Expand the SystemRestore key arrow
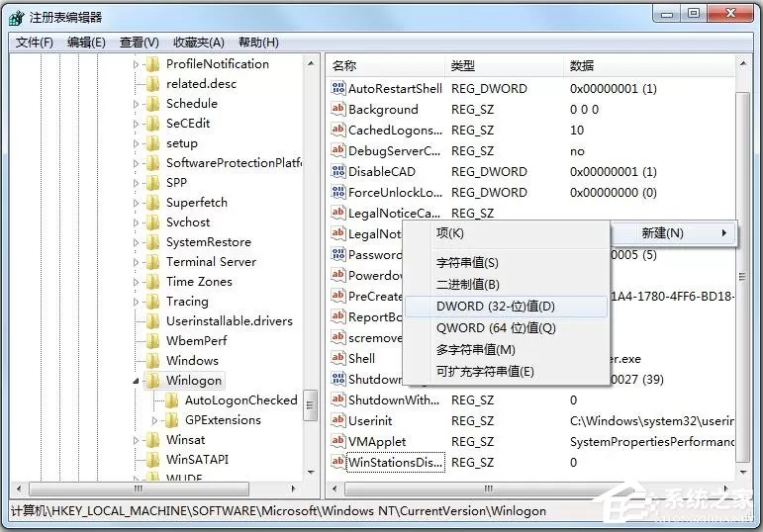Screen dimensions: 763x532 pos(137,242)
